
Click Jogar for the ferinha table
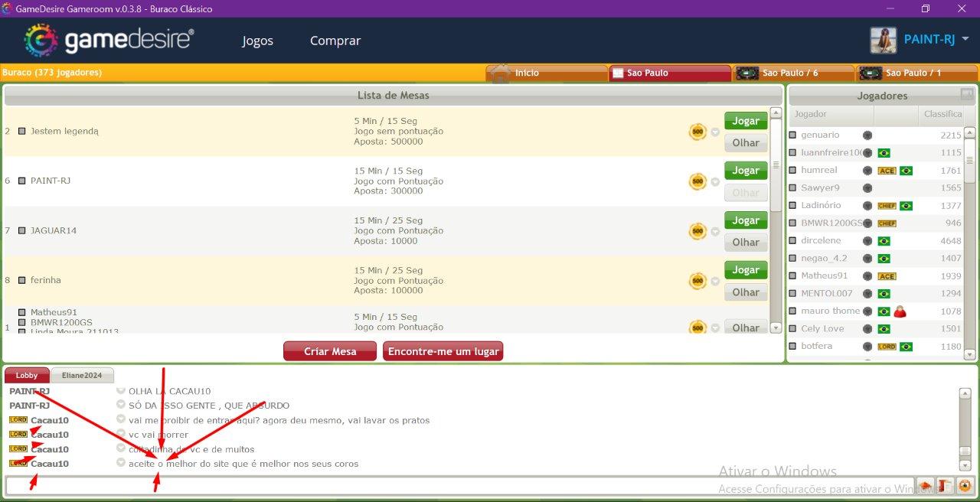[x=745, y=270]
